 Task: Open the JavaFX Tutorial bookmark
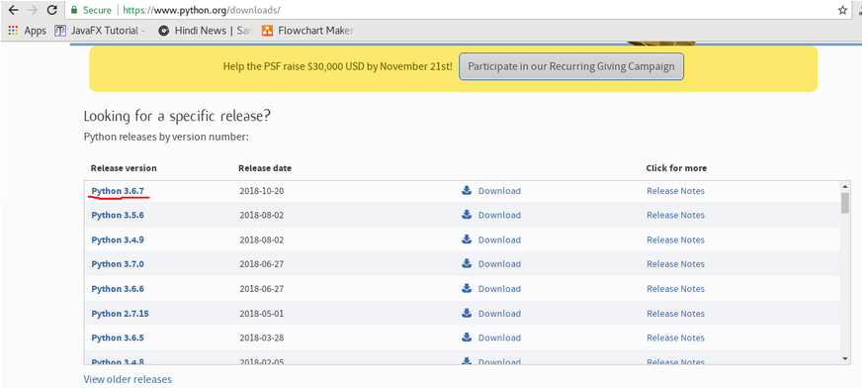pyautogui.click(x=101, y=31)
